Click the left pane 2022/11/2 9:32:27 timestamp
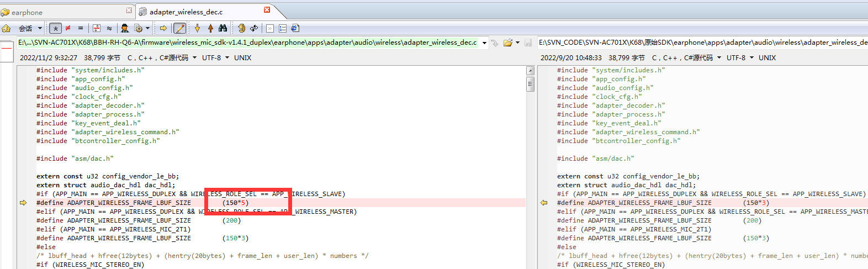 (x=49, y=57)
